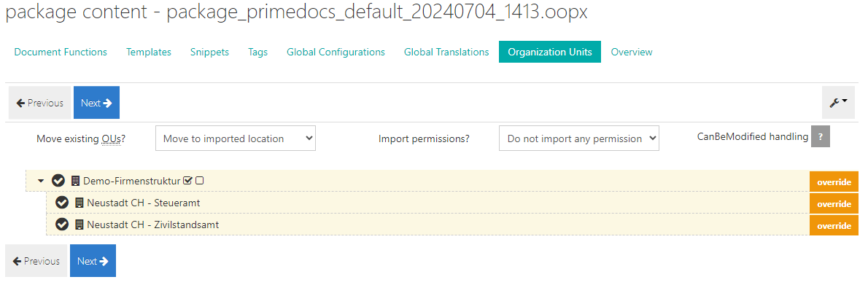Image resolution: width=868 pixels, height=285 pixels.
Task: Collapse the Demo-Firmenstruktur tree node
Action: coord(41,181)
